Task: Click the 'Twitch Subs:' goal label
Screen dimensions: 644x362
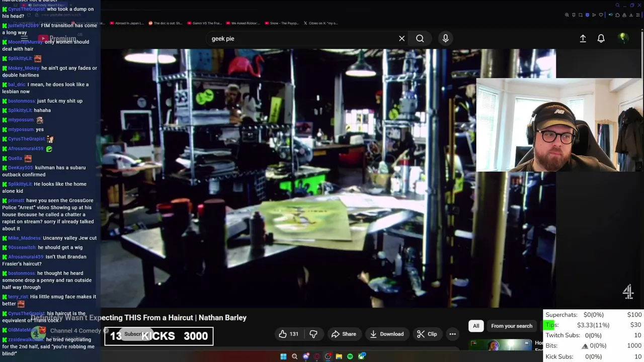Action: (x=562, y=335)
